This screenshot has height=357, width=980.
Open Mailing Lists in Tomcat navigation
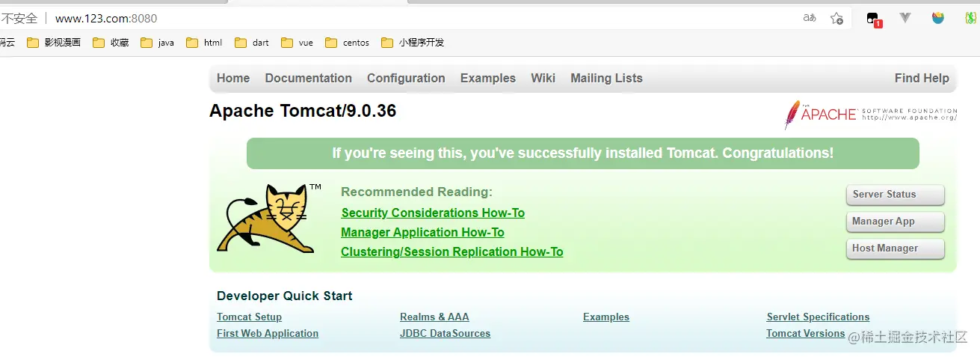pyautogui.click(x=606, y=78)
